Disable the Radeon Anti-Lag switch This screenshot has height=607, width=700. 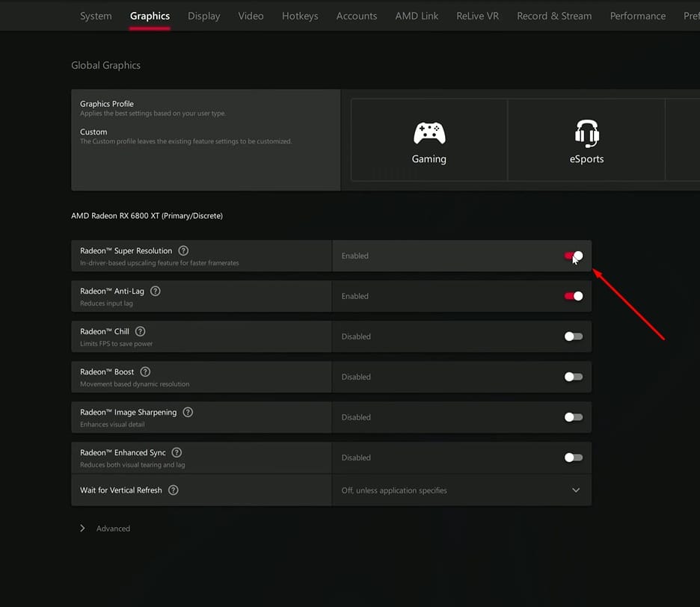coord(573,295)
